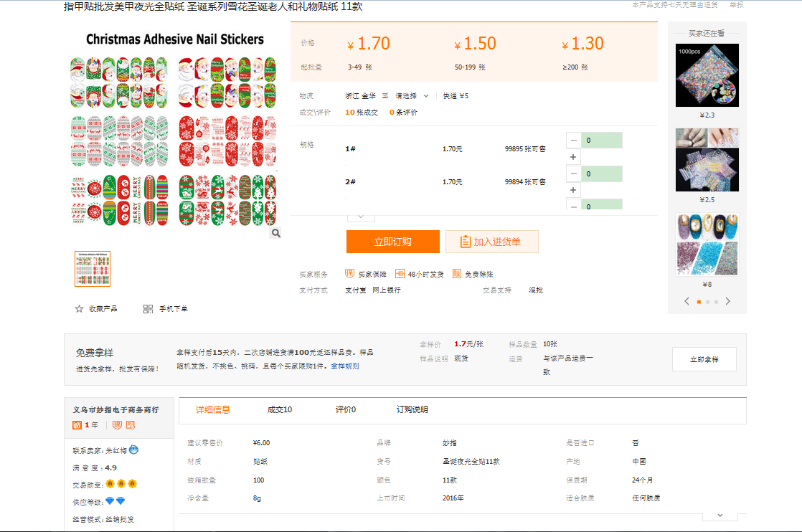Click the 48小时发货 icon
This screenshot has height=532, width=802.
pos(400,274)
